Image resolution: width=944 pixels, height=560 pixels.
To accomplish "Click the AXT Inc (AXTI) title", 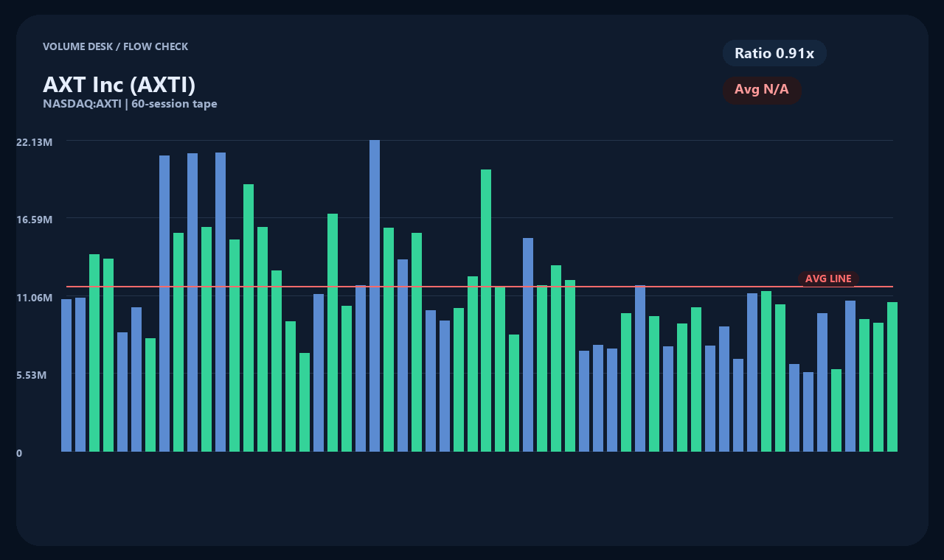I will (119, 85).
